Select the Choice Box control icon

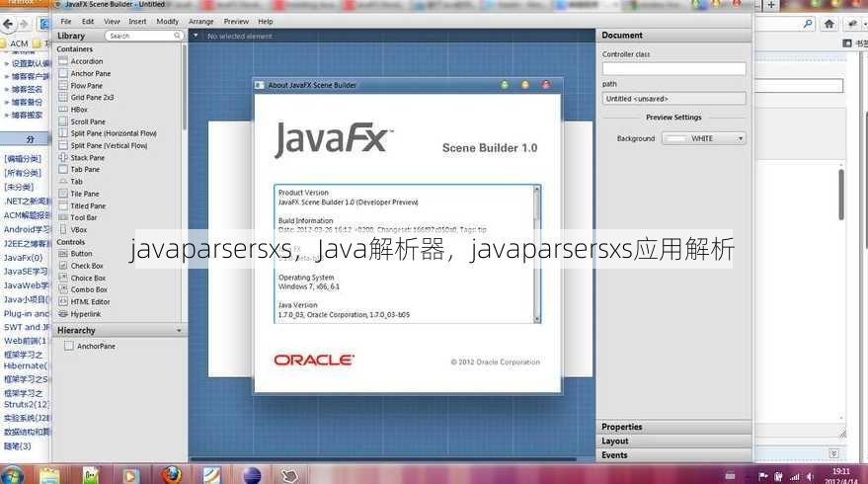tap(63, 278)
